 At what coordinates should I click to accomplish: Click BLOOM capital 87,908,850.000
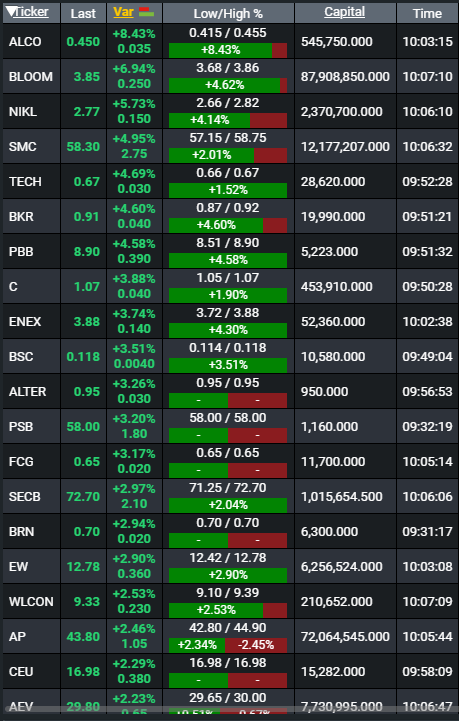click(x=345, y=76)
